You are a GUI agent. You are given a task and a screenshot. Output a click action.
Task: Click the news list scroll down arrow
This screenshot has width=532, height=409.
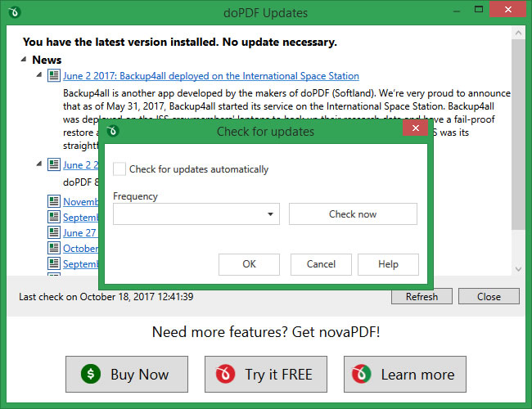pos(518,269)
